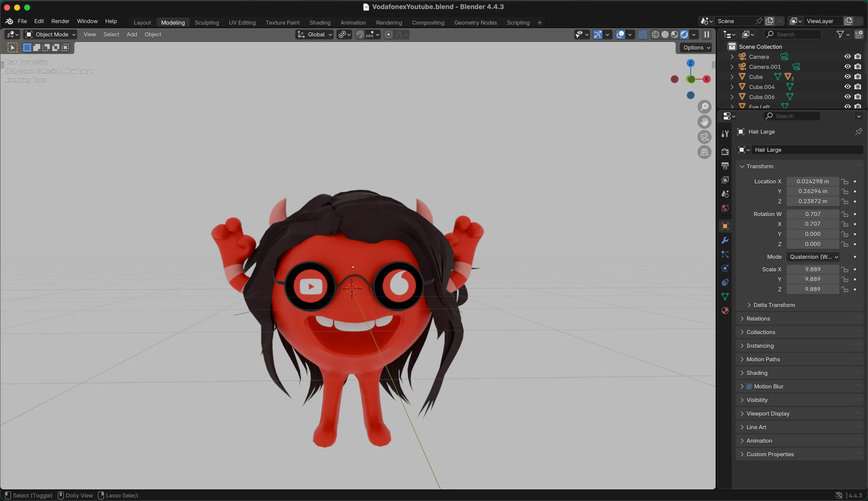Screen dimensions: 868x501
Task: Open the Object Mode dropdown
Action: (x=50, y=34)
